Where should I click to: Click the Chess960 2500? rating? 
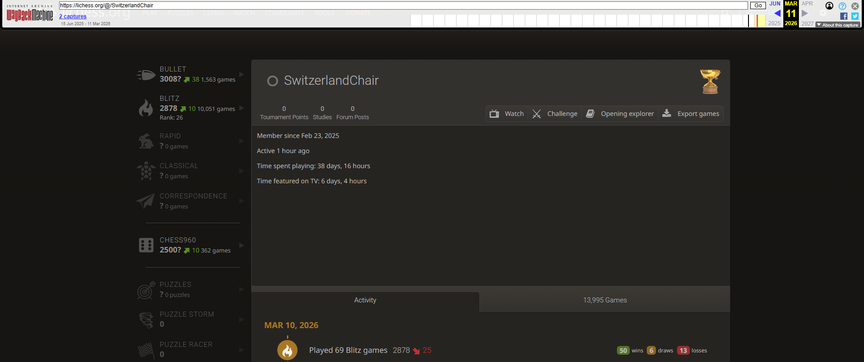point(170,250)
